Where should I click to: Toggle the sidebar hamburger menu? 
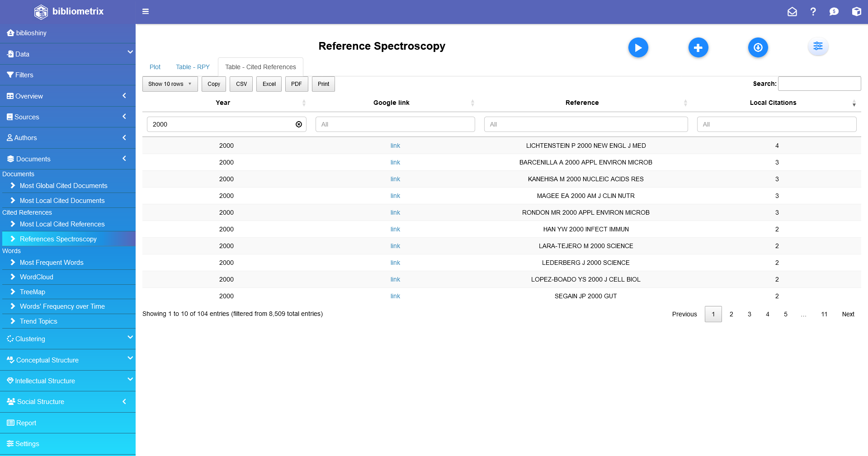pyautogui.click(x=146, y=11)
